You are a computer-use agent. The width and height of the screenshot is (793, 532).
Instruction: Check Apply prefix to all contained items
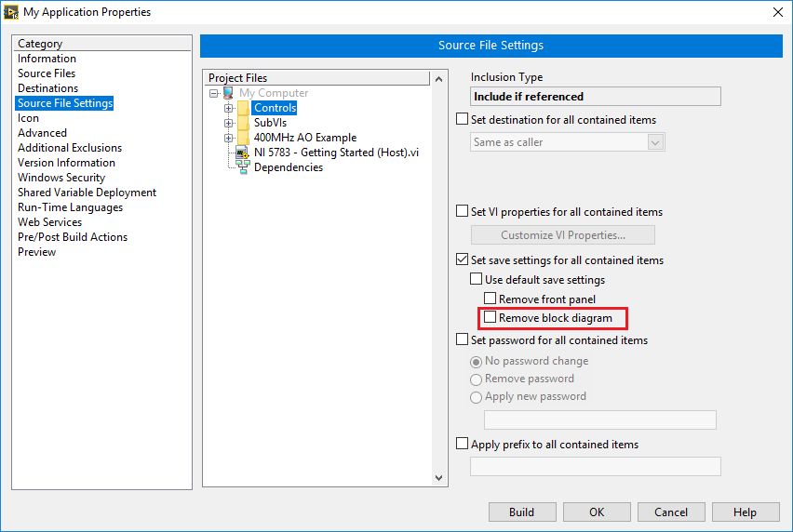coord(463,445)
